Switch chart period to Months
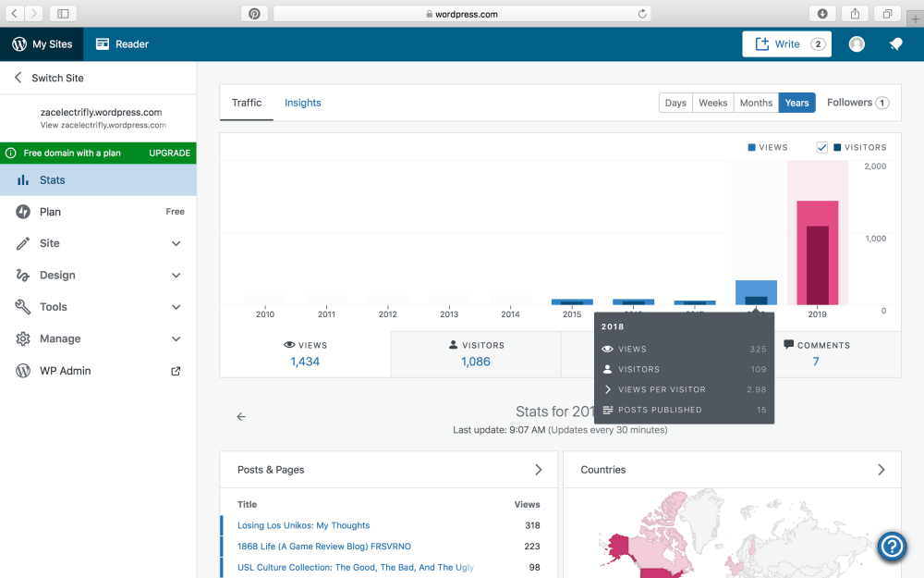The height and width of the screenshot is (578, 924). pyautogui.click(x=756, y=103)
